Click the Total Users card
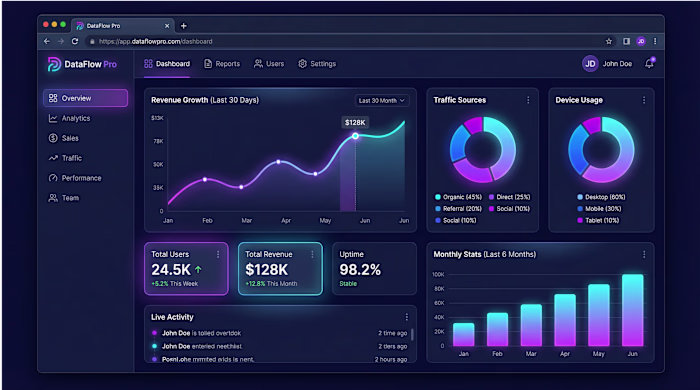 tap(186, 269)
